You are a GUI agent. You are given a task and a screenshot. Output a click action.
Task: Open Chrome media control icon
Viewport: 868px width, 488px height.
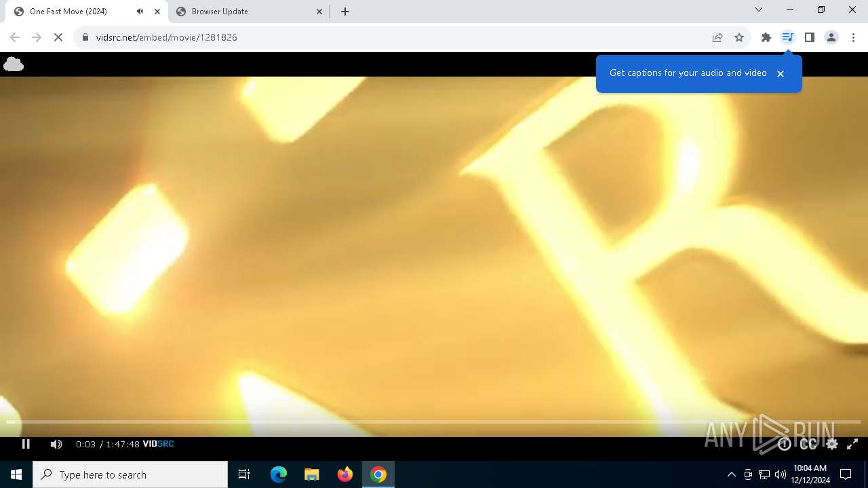point(787,37)
